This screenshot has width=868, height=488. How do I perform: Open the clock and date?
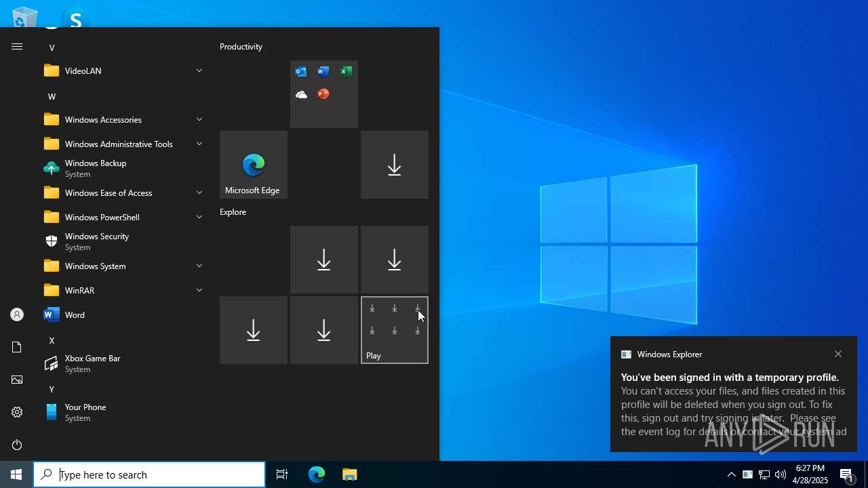tap(810, 474)
